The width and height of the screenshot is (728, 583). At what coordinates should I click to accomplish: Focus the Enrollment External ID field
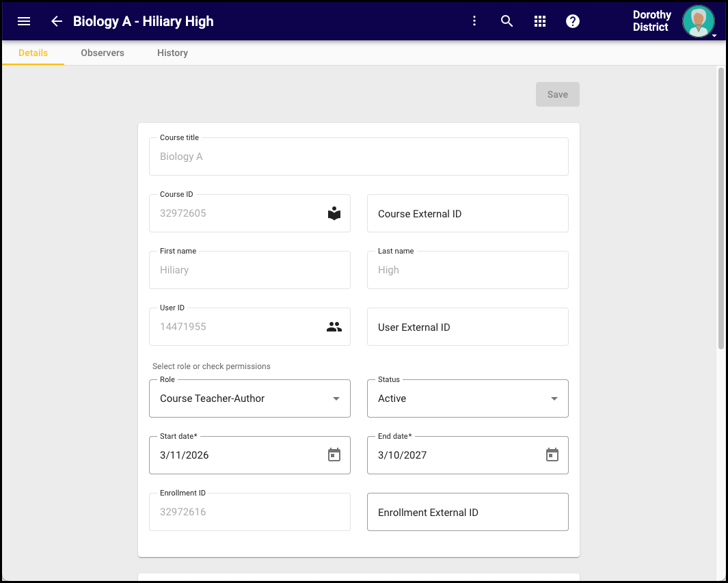click(x=468, y=511)
